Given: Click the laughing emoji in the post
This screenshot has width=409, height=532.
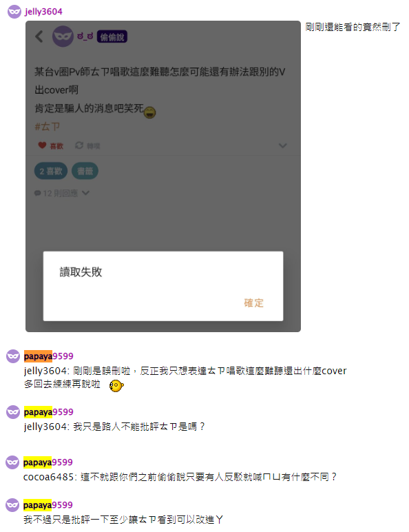Looking at the screenshot, I should 150,112.
